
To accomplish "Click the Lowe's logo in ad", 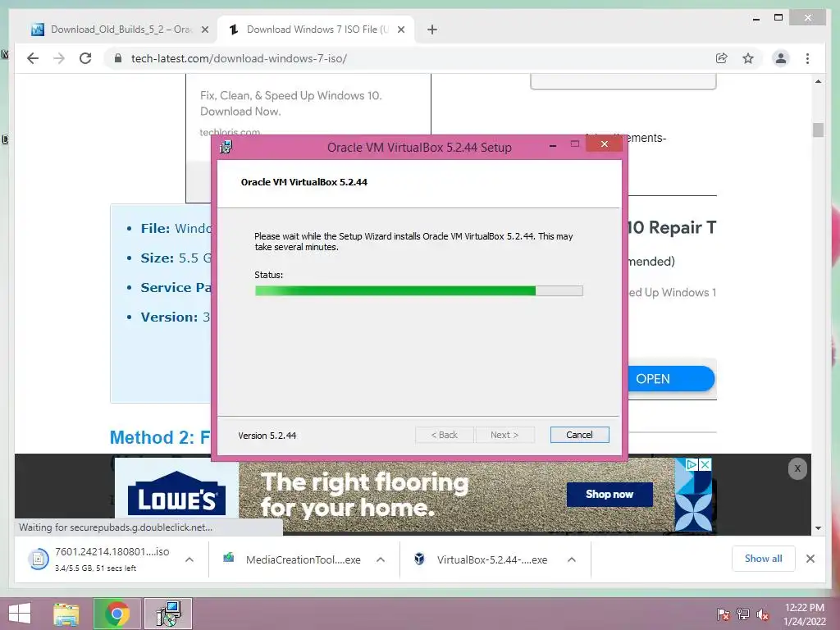I will click(x=177, y=493).
